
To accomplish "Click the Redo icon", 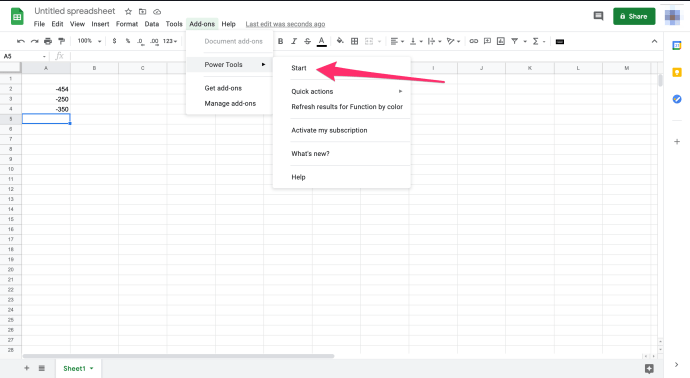I will (x=34, y=41).
